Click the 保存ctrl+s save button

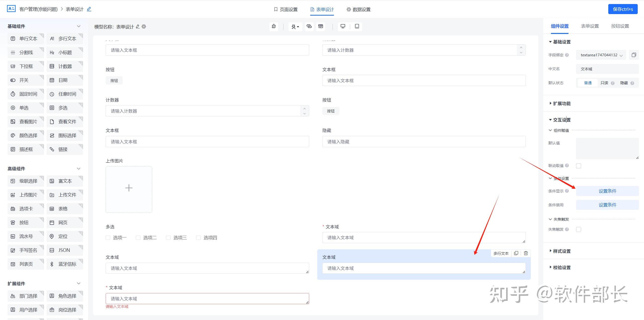pyautogui.click(x=623, y=9)
